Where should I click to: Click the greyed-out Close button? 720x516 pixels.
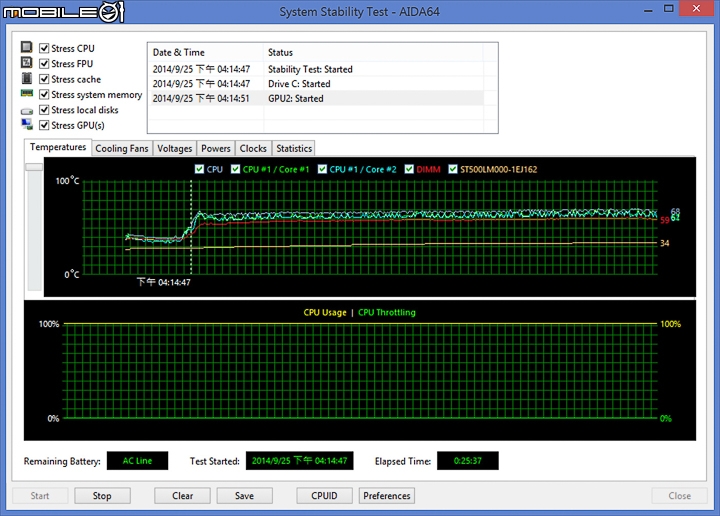pyautogui.click(x=680, y=496)
